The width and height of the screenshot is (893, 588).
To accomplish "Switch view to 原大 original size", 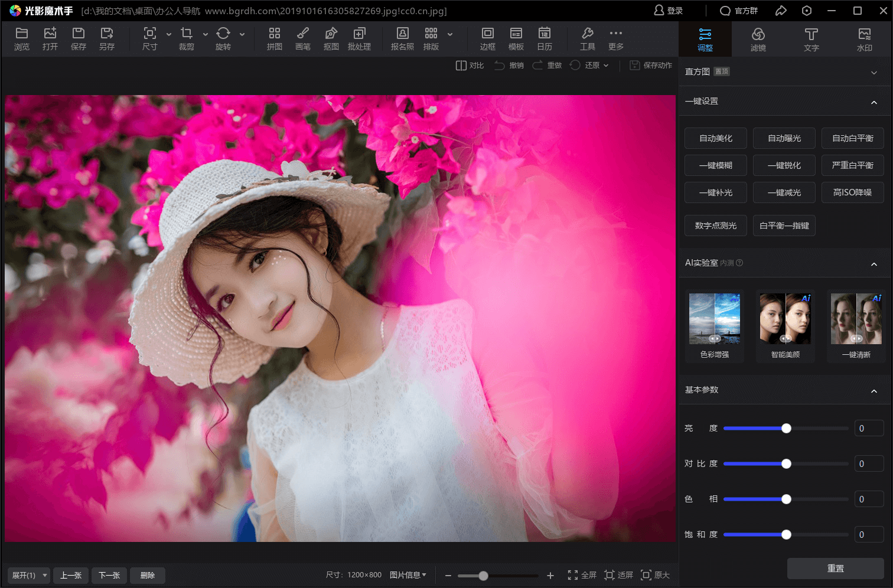I will (655, 575).
